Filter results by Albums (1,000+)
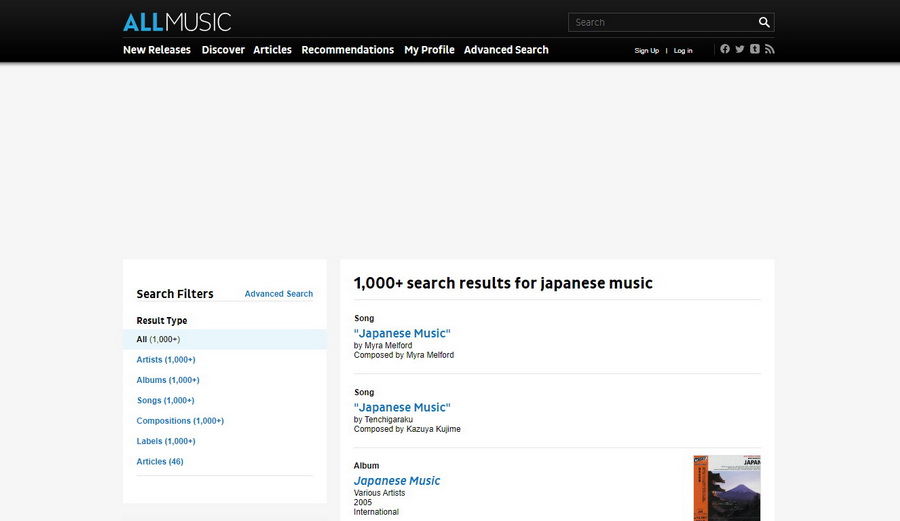Viewport: 900px width, 521px height. point(168,380)
